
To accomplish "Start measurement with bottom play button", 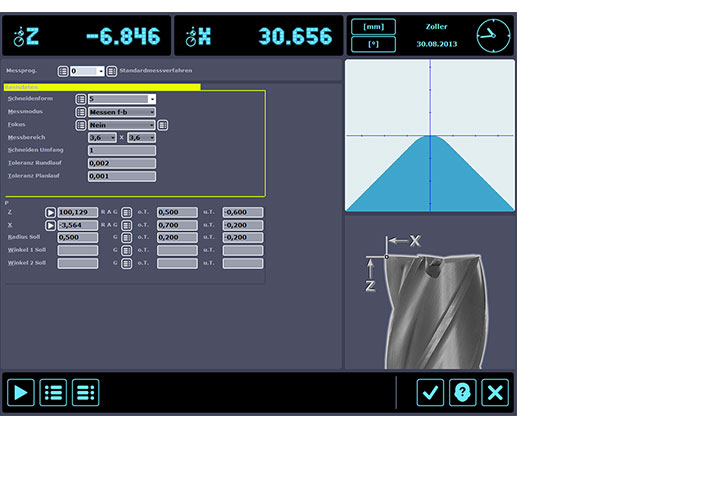I will tap(21, 393).
